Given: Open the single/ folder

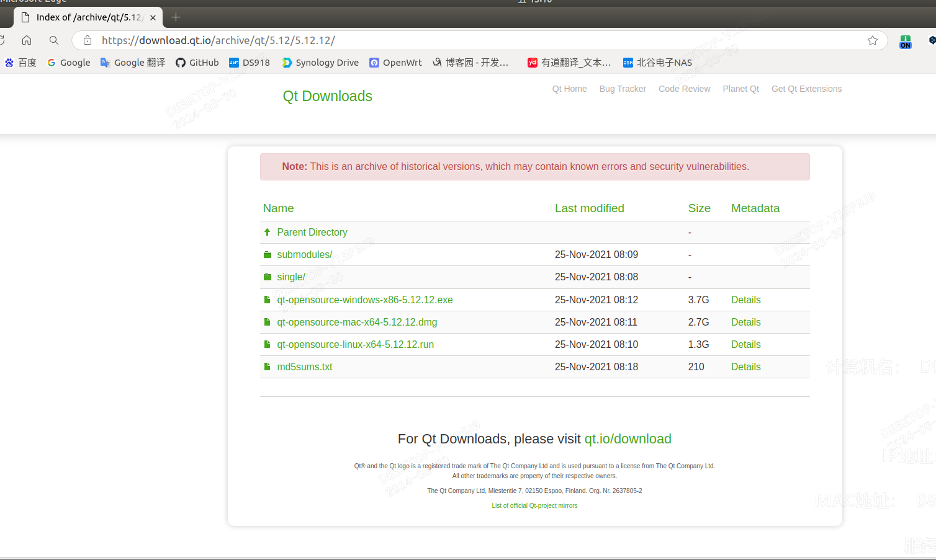Looking at the screenshot, I should coord(291,277).
